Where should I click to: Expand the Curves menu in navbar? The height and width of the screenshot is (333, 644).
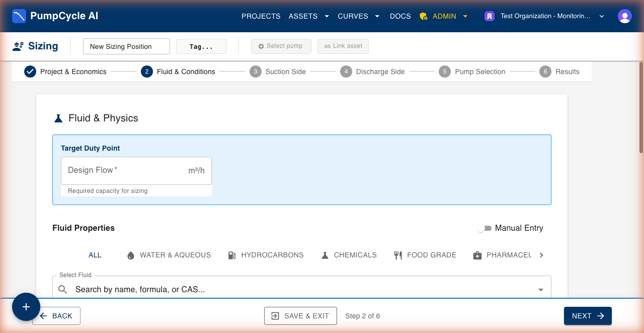point(359,16)
